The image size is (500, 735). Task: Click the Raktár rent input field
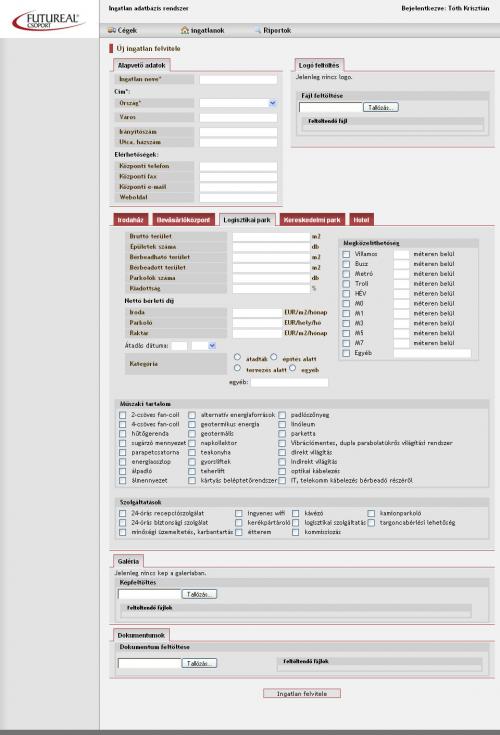(257, 333)
